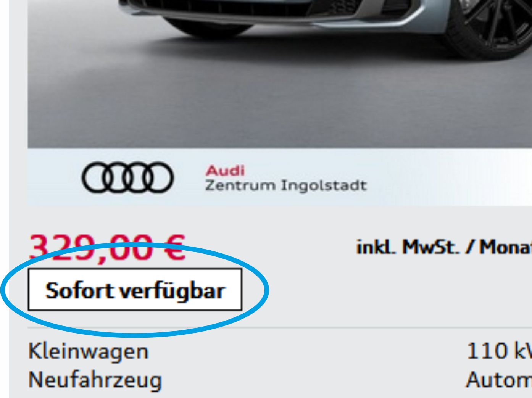The height and width of the screenshot is (398, 532).
Task: Click the red 329,00 € monthly price
Action: pyautogui.click(x=107, y=247)
